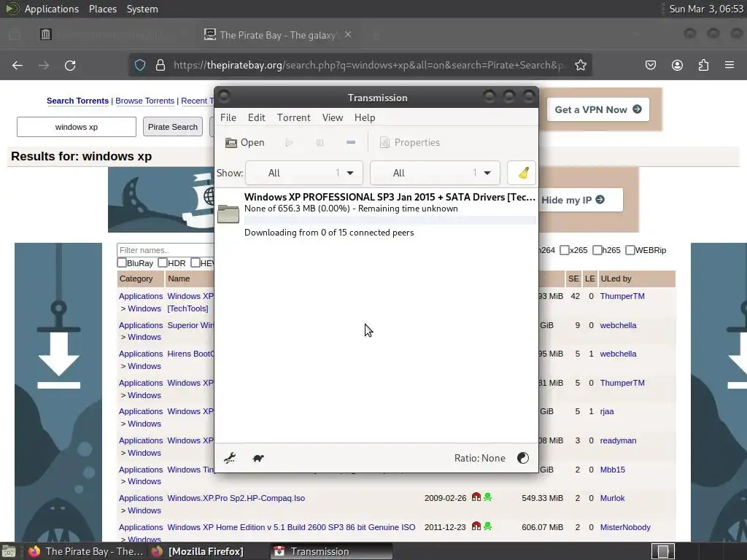Toggle the x265 filter checkbox
This screenshot has width=747, height=560.
(565, 250)
